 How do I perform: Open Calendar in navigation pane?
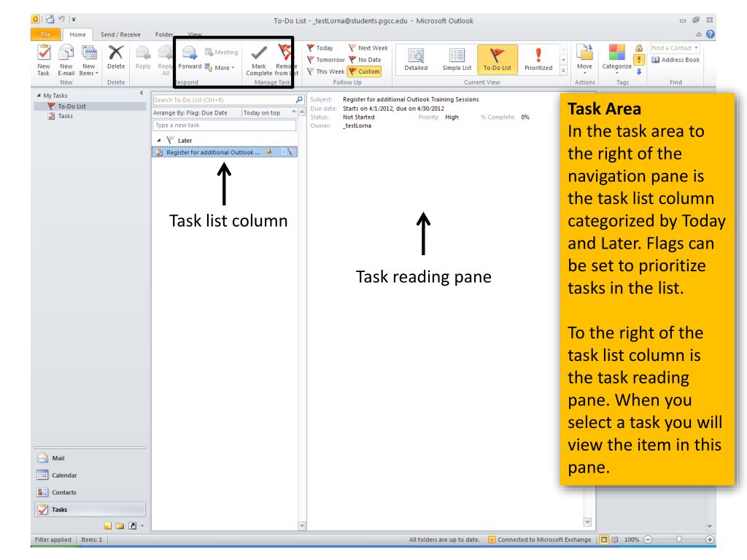(90, 475)
